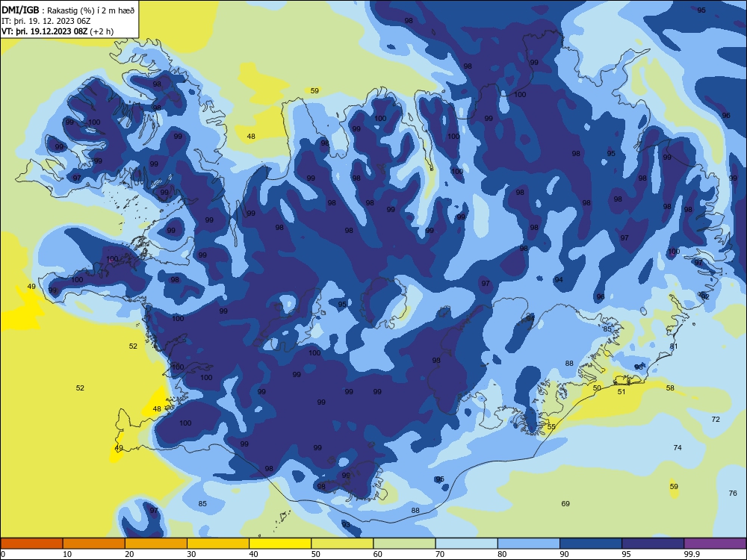
Task: Click the 'VT: þri. 19.12.2023 08Z (+2 h)' line
Action: [x=58, y=31]
